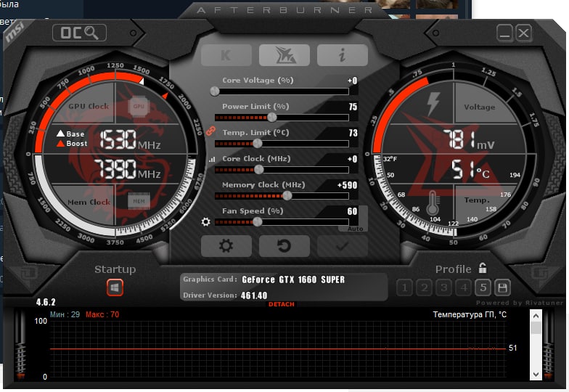Click the Макс : 70 graph value
Viewport: 569px width, 392px height.
[x=102, y=314]
